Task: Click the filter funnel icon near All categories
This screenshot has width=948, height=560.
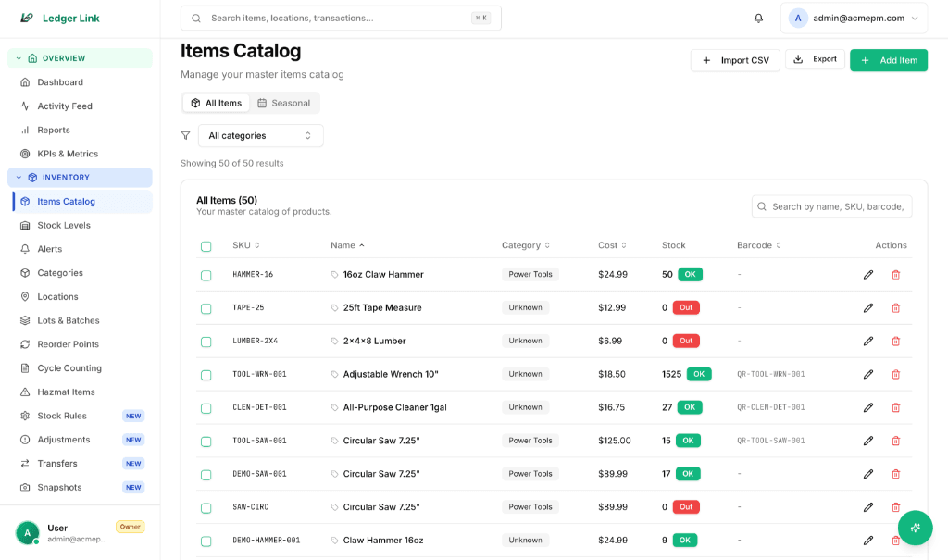Action: tap(185, 135)
